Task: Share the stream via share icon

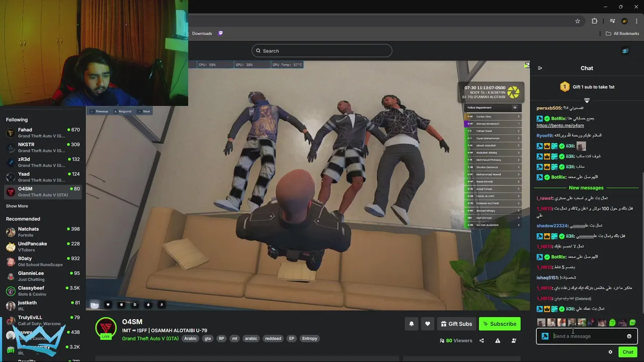Action: coord(481,340)
